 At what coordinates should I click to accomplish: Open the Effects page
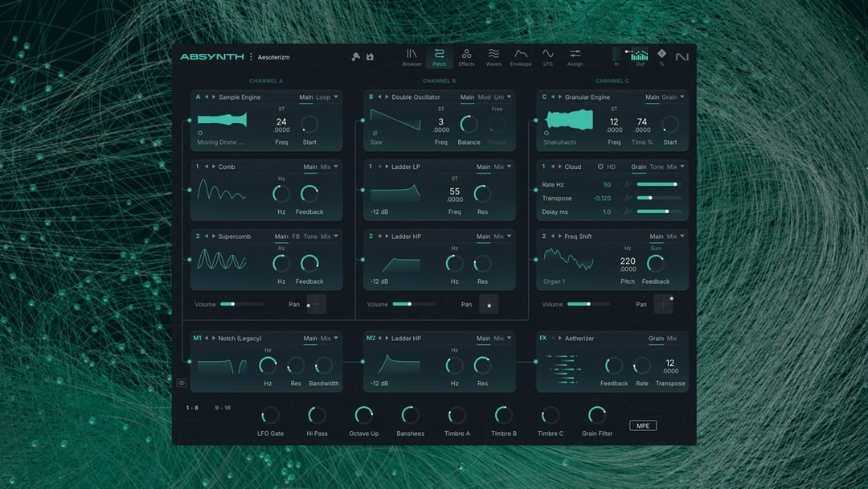click(x=466, y=57)
